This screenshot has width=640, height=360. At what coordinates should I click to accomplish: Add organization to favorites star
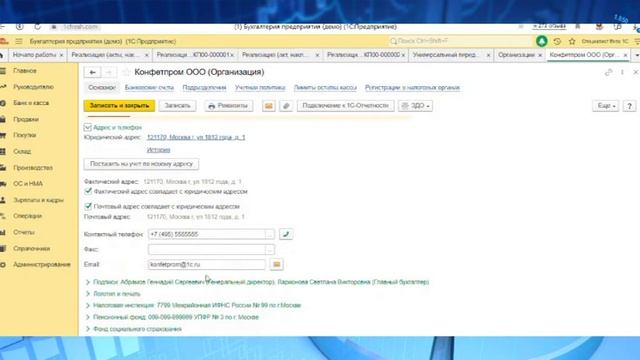pyautogui.click(x=126, y=72)
